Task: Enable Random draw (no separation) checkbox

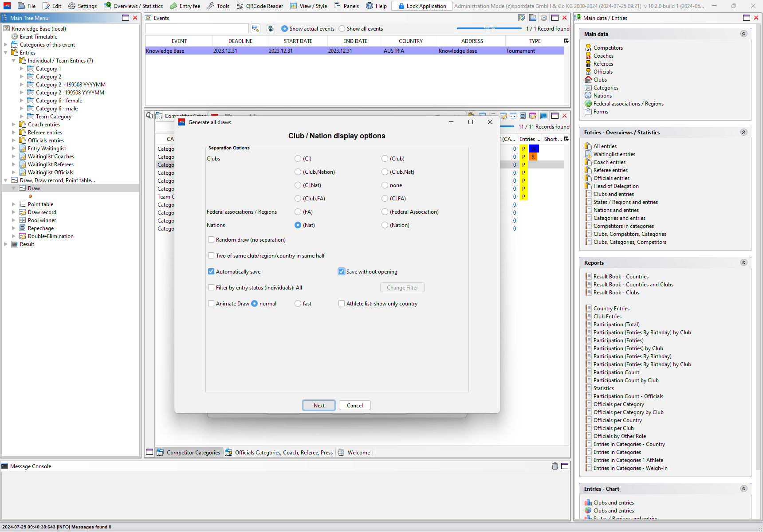Action: tap(211, 240)
